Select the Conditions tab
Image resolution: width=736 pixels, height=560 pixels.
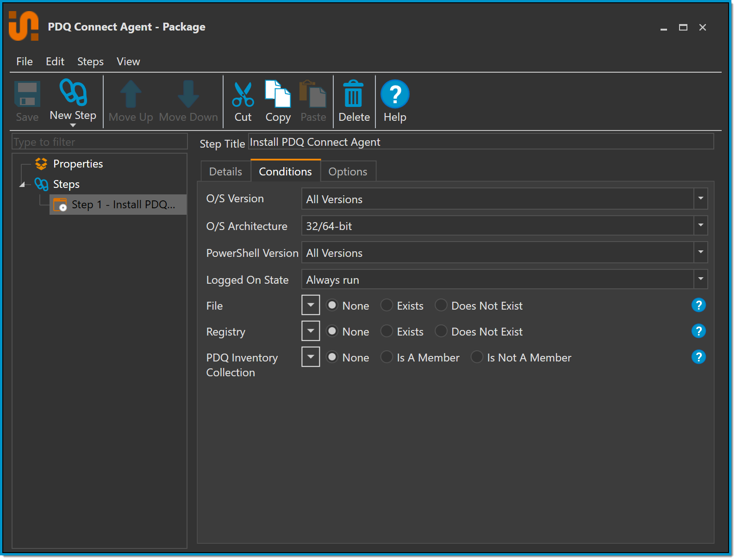coord(286,171)
